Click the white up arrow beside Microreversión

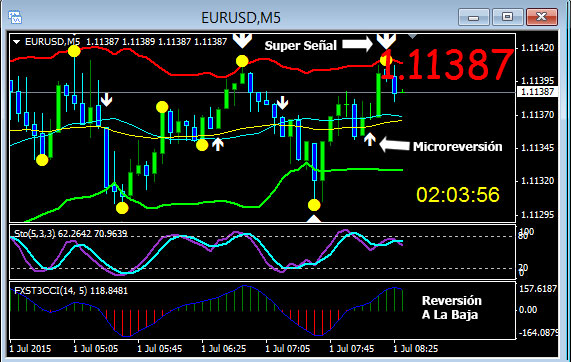point(370,139)
